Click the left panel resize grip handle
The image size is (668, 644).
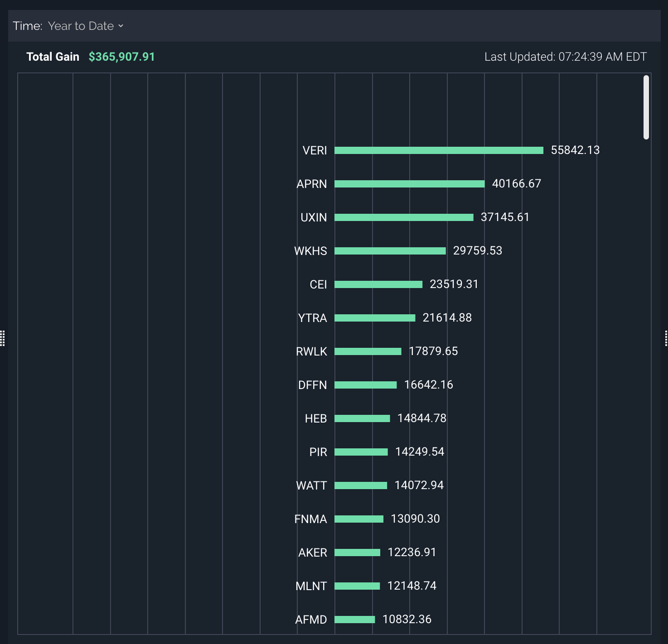point(2,338)
